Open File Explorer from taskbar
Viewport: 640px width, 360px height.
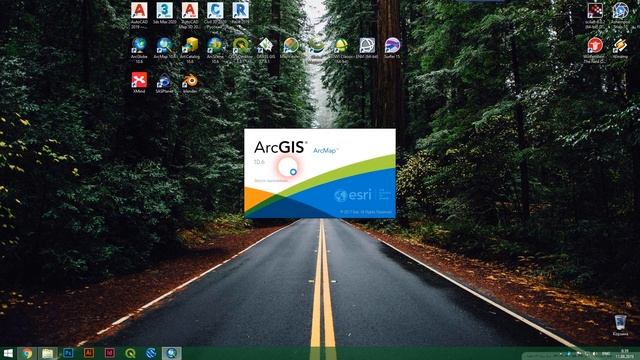tap(48, 353)
